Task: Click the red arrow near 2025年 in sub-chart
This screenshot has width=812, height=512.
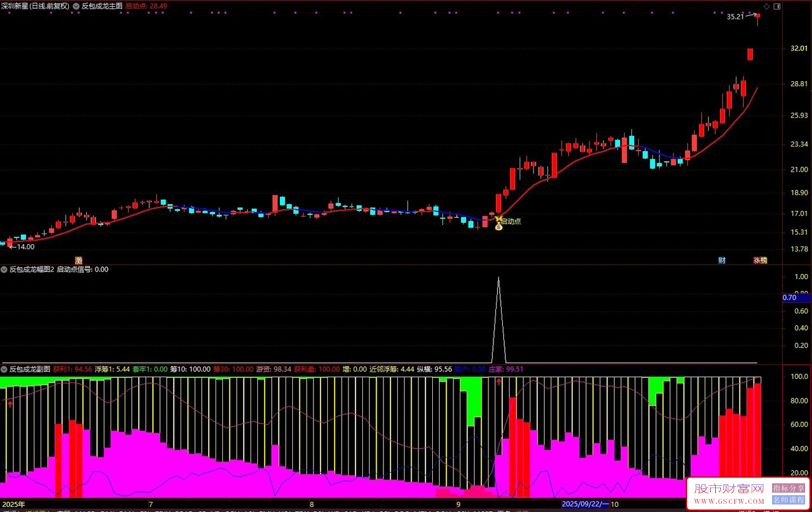Action: pyautogui.click(x=10, y=404)
